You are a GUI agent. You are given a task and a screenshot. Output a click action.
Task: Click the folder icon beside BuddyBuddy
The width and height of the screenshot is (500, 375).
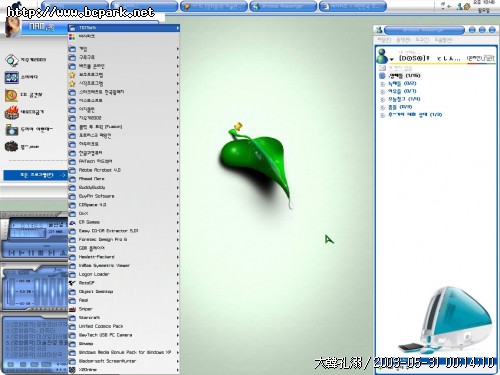[72, 188]
